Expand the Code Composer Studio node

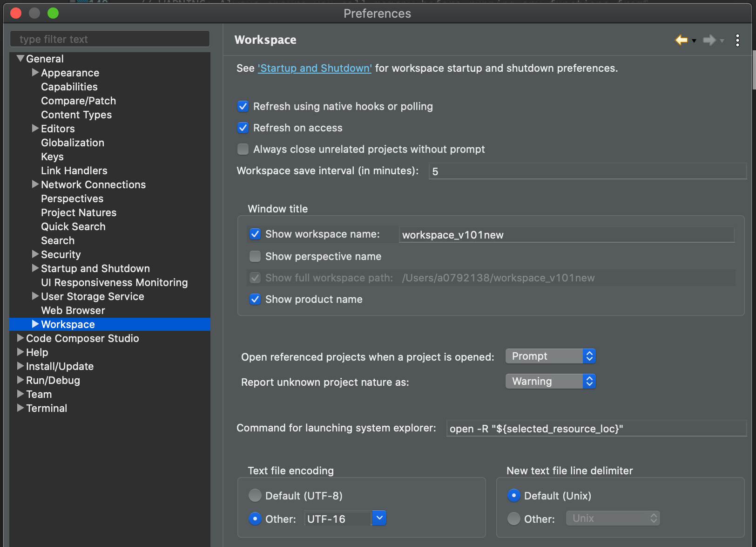pos(20,338)
